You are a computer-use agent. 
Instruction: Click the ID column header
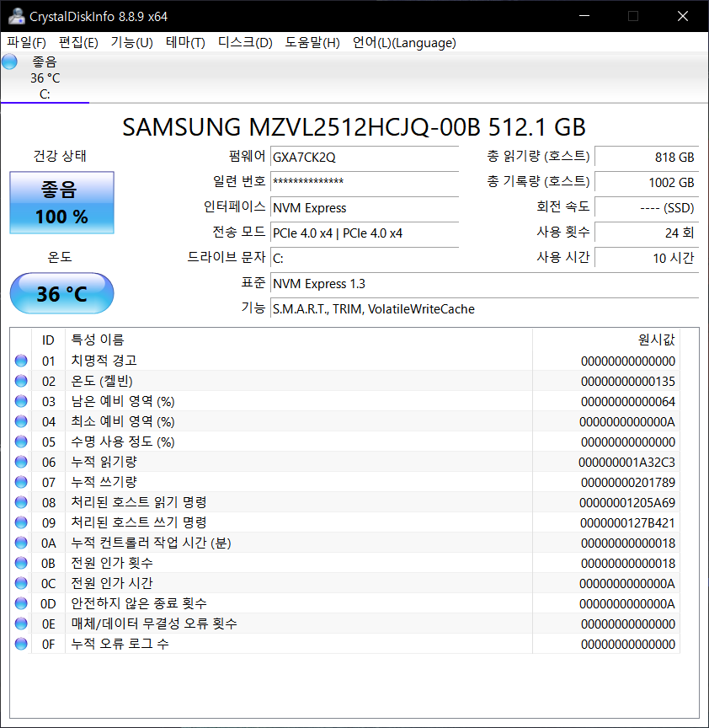coord(48,340)
